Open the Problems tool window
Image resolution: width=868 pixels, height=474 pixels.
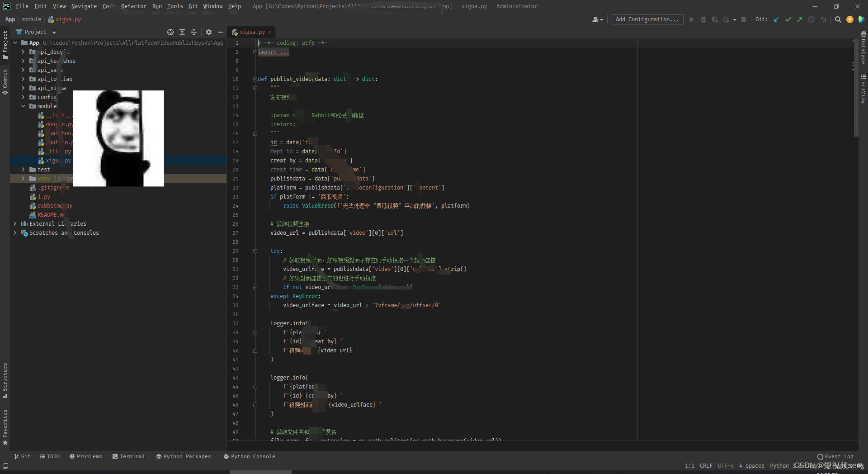(x=86, y=457)
